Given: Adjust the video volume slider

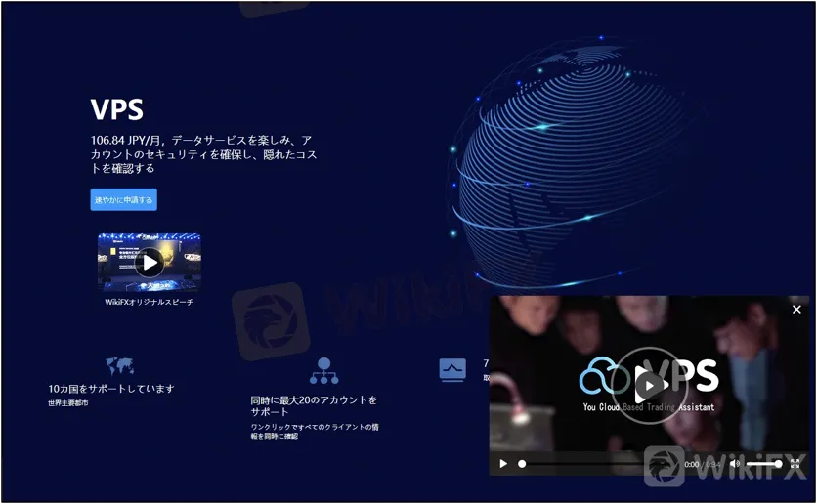Looking at the screenshot, I should click(764, 463).
